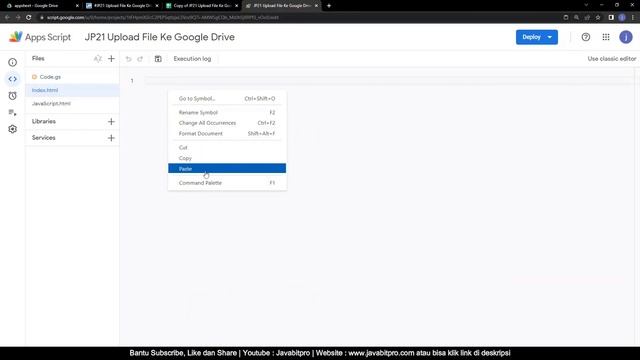Open Triggers alarm clock icon
640x360 pixels.
pos(13,96)
